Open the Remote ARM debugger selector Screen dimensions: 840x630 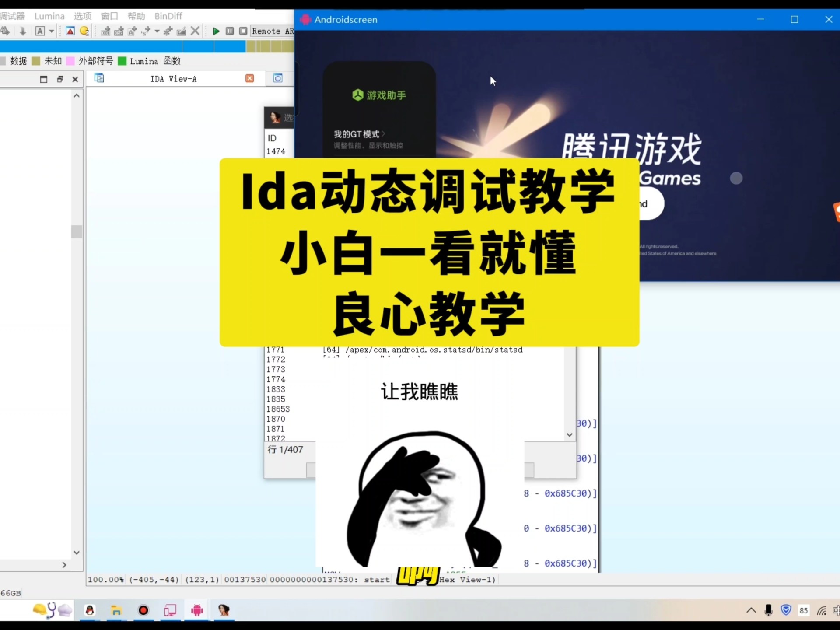(x=272, y=31)
